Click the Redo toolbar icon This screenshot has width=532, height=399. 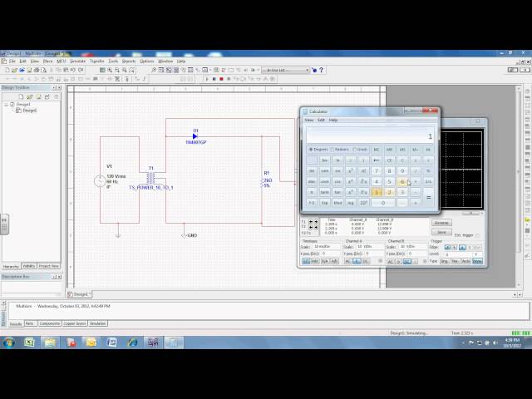point(81,70)
